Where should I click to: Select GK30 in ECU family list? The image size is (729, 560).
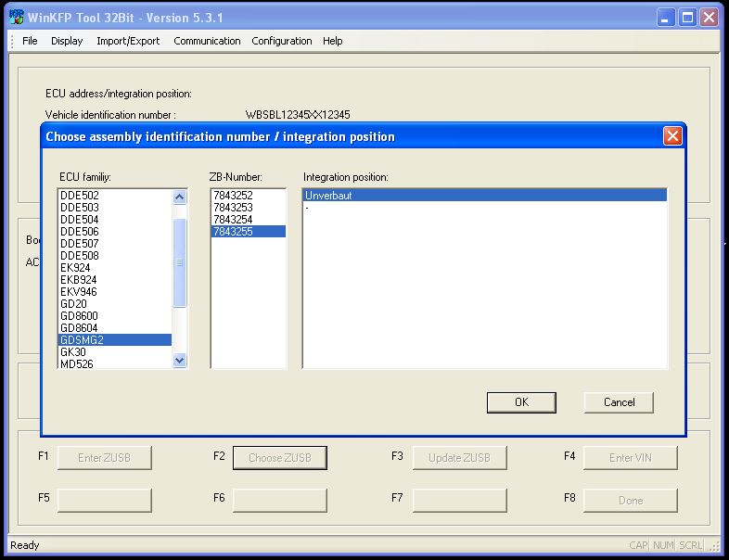[114, 352]
